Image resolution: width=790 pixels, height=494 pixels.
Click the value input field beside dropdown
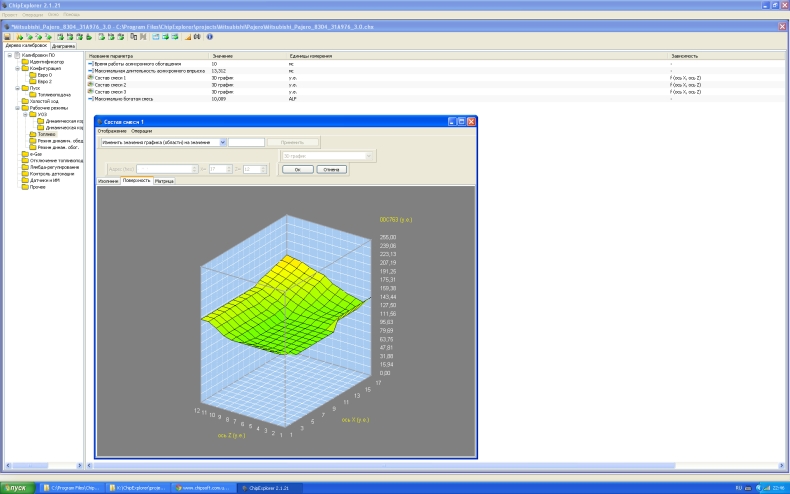tap(247, 142)
